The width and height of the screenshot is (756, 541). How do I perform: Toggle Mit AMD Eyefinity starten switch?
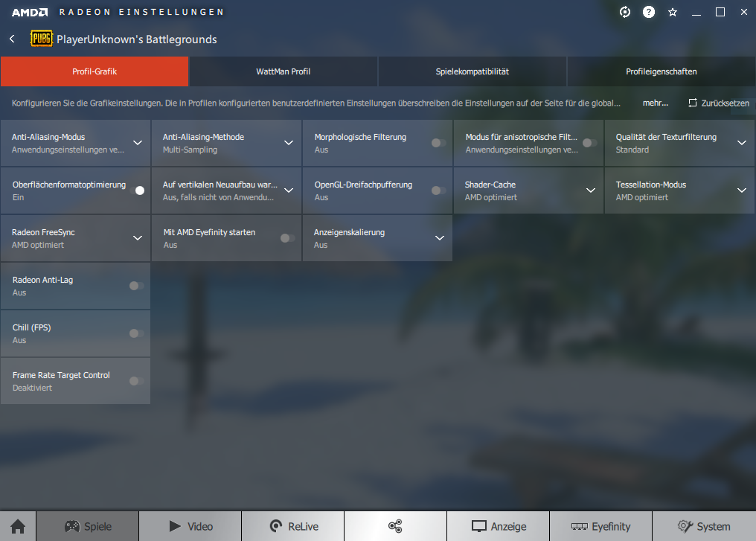[x=287, y=238]
